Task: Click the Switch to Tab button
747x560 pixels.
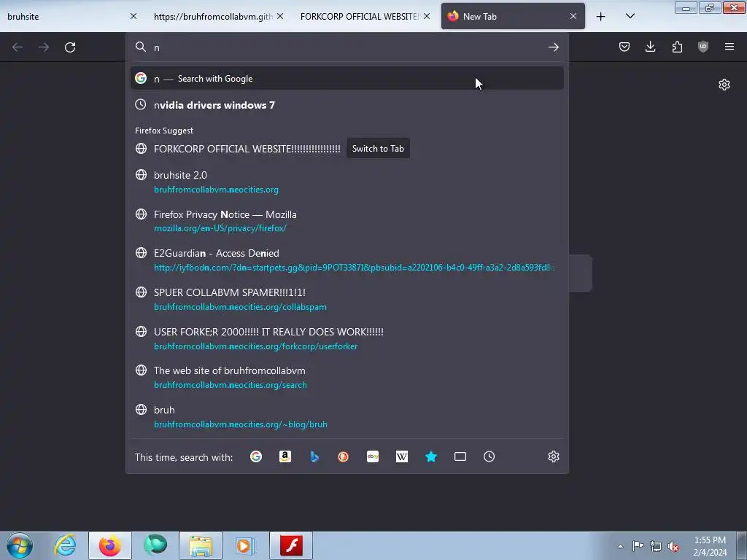Action: pos(378,149)
